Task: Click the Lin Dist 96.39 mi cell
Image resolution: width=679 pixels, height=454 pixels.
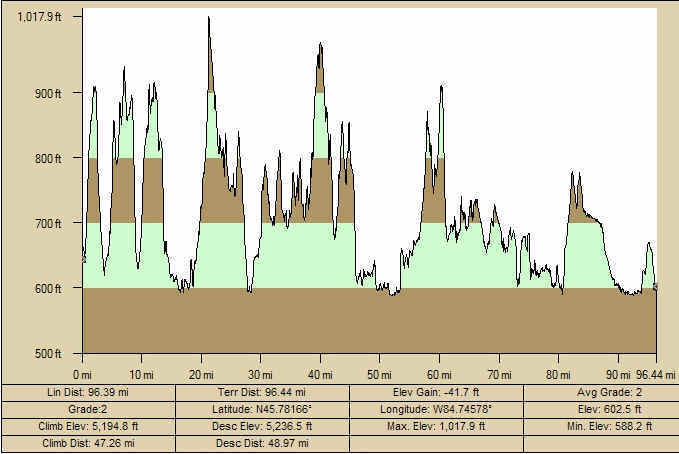Action: click(88, 393)
